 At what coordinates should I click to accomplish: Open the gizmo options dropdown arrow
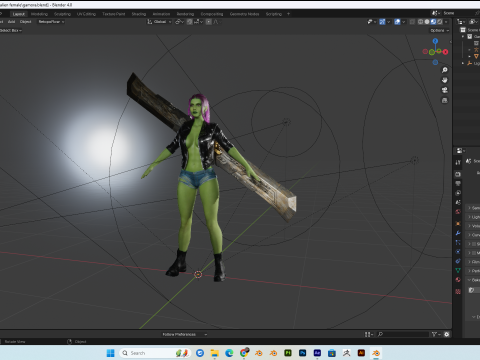point(388,22)
